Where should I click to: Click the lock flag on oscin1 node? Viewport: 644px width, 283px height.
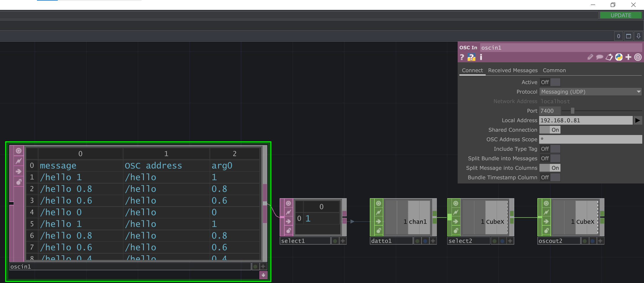pyautogui.click(x=18, y=182)
